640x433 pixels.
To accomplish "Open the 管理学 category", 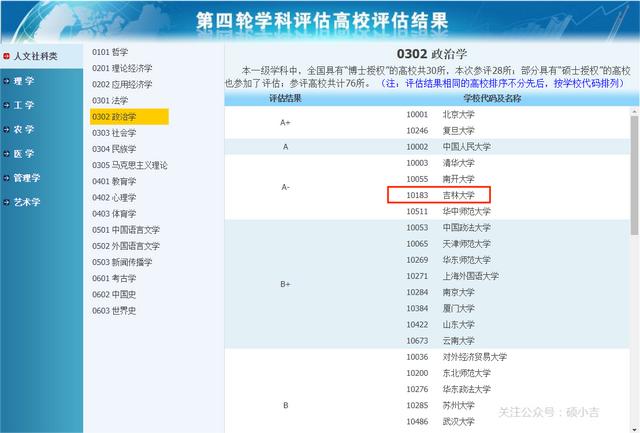I will tap(27, 178).
